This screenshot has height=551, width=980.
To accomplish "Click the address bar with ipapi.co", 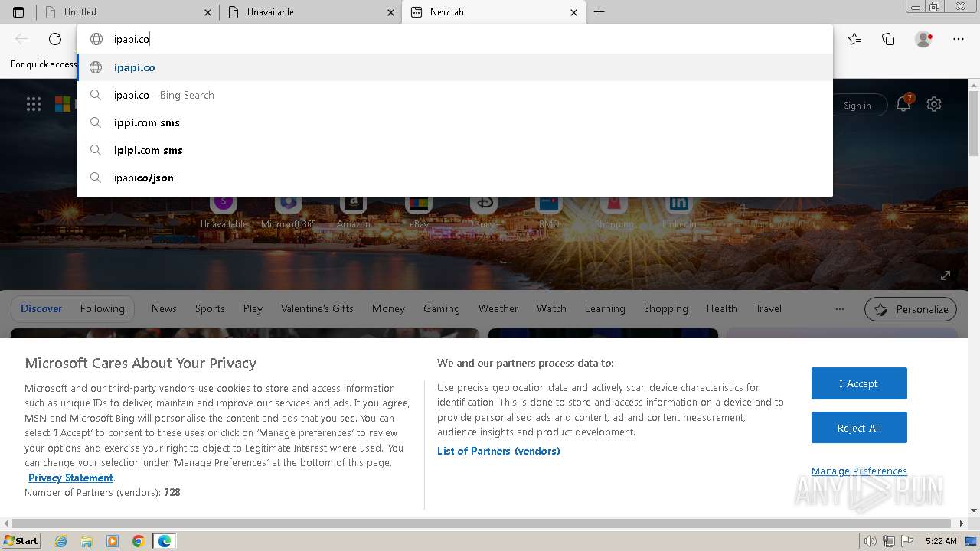I will pos(454,39).
